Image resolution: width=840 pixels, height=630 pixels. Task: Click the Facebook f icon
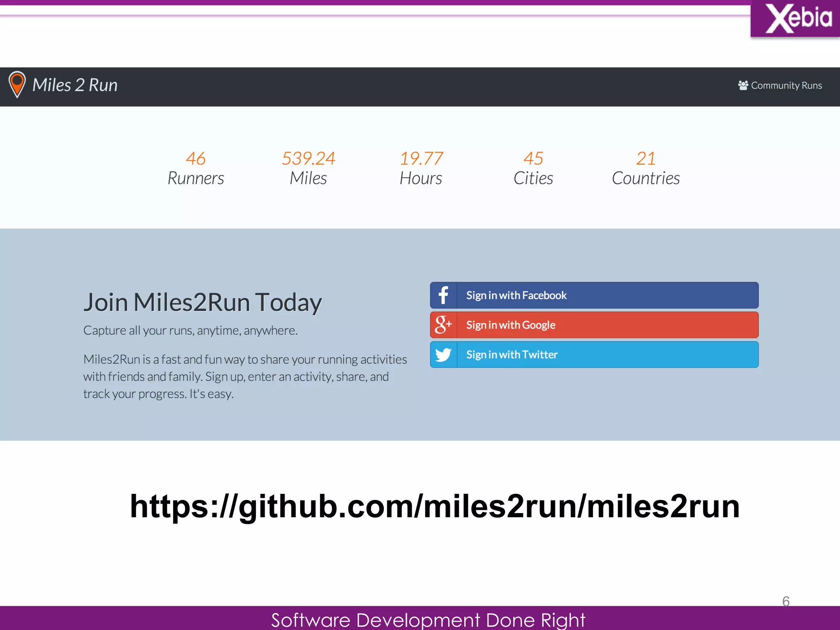(443, 295)
